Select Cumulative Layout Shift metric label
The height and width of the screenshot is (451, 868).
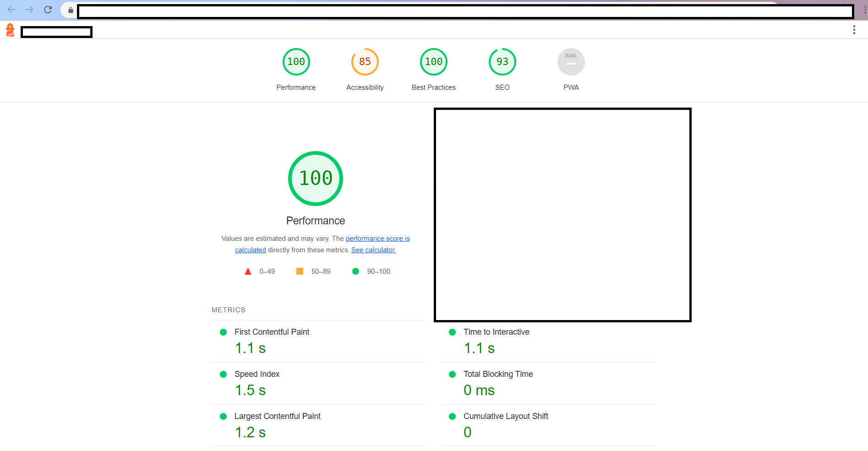click(506, 416)
